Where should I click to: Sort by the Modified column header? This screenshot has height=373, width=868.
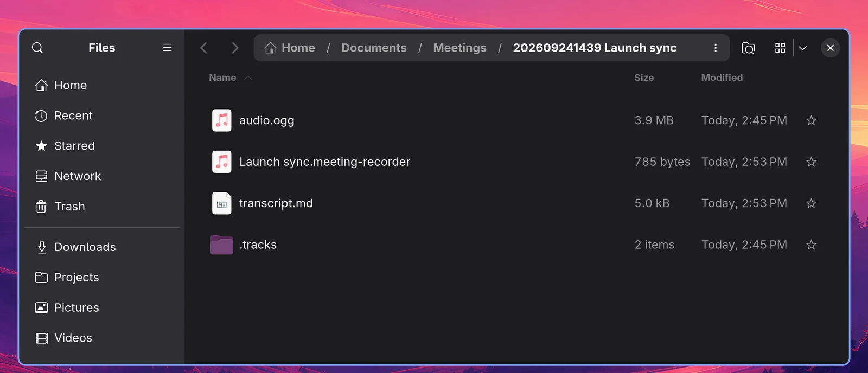coord(722,78)
